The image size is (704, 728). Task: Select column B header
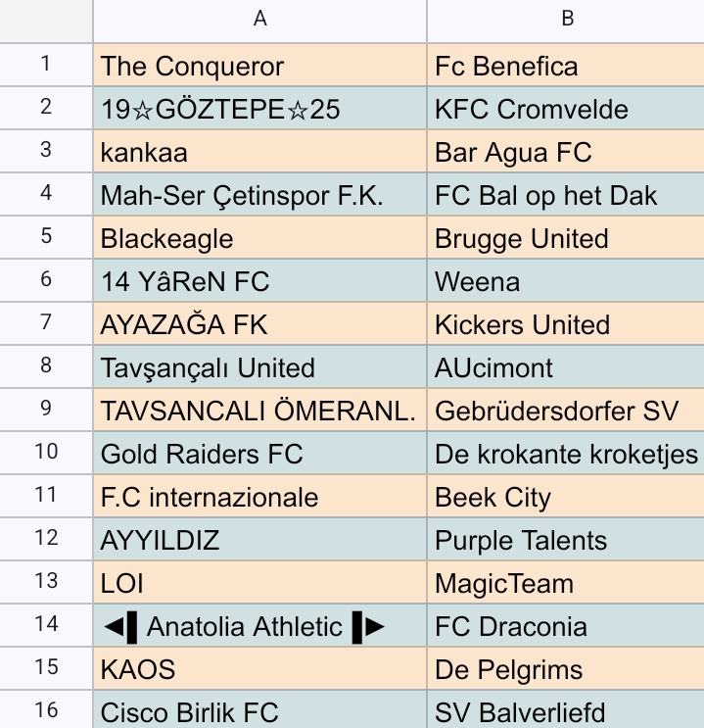(566, 21)
